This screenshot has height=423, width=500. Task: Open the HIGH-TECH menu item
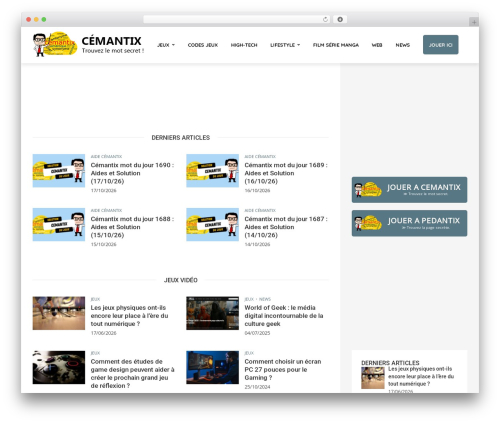coord(244,45)
